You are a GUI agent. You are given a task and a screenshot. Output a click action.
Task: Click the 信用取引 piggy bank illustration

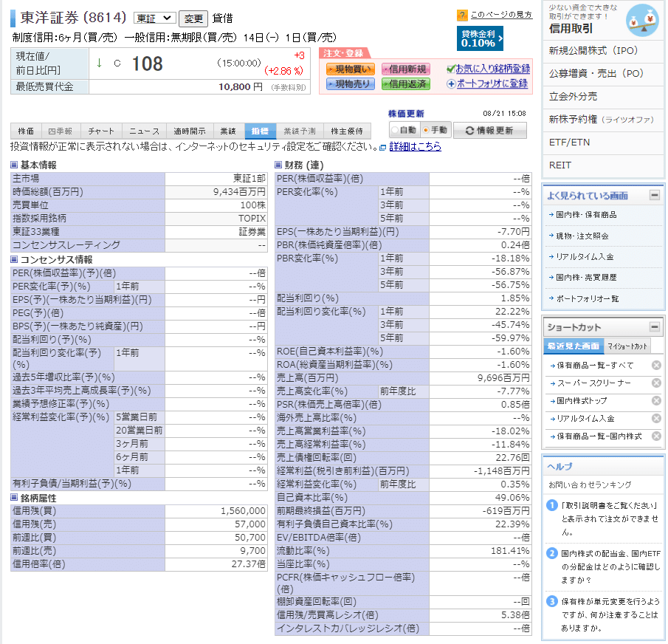pyautogui.click(x=641, y=20)
